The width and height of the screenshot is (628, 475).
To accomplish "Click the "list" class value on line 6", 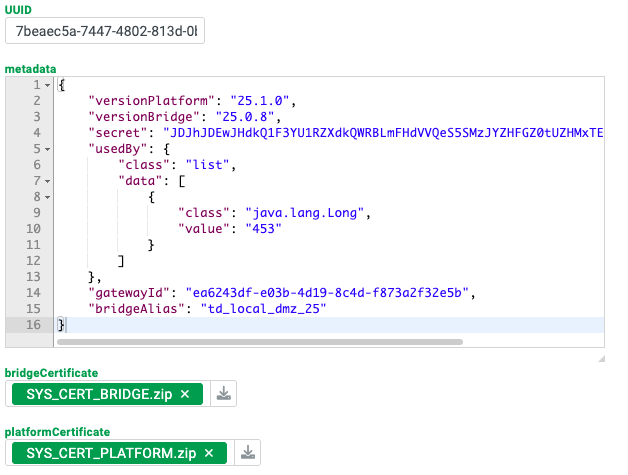I will [x=207, y=165].
